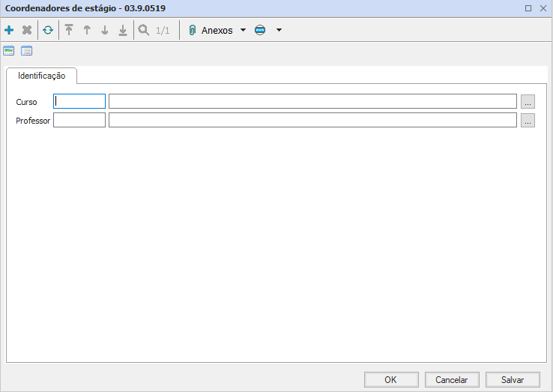Click the blue round processes icon
Image resolution: width=553 pixels, height=392 pixels.
click(260, 31)
